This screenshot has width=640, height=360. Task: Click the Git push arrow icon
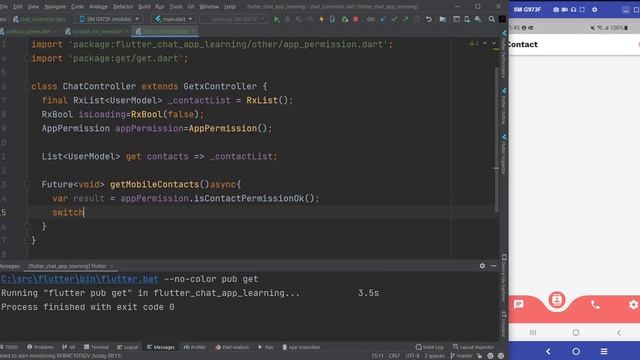click(x=405, y=19)
